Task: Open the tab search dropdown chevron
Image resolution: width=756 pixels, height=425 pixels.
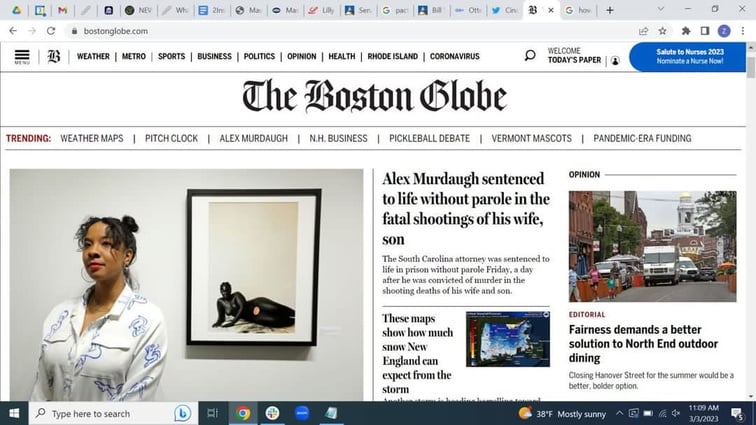Action: [661, 10]
